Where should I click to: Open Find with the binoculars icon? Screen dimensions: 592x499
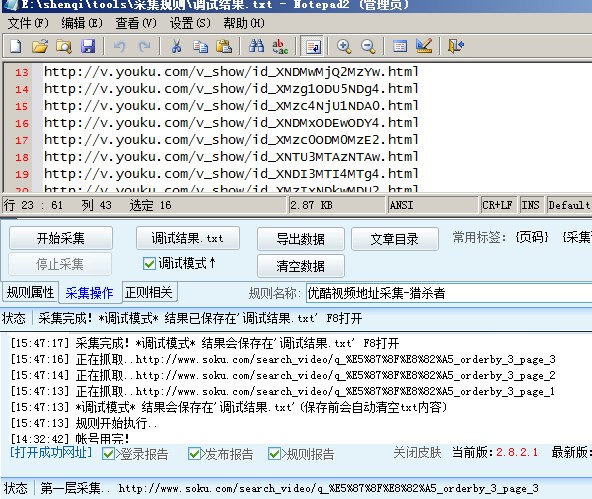pyautogui.click(x=257, y=46)
